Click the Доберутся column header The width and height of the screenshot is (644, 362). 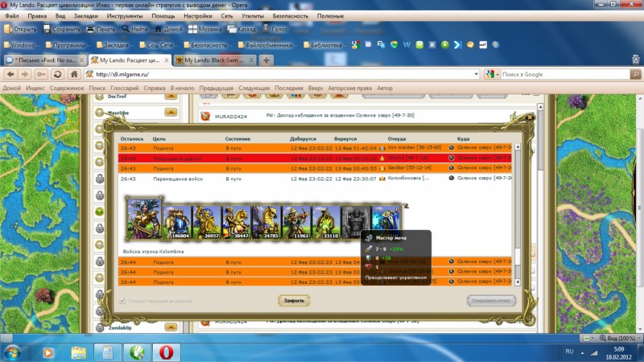pyautogui.click(x=303, y=138)
